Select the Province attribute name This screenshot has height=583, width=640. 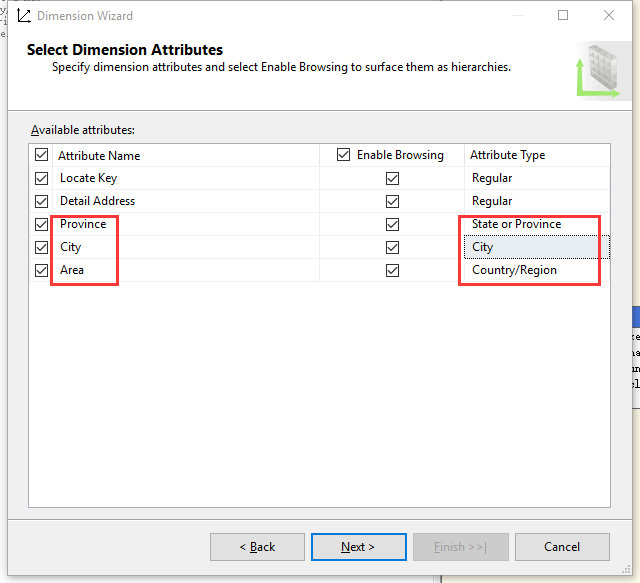(x=83, y=224)
